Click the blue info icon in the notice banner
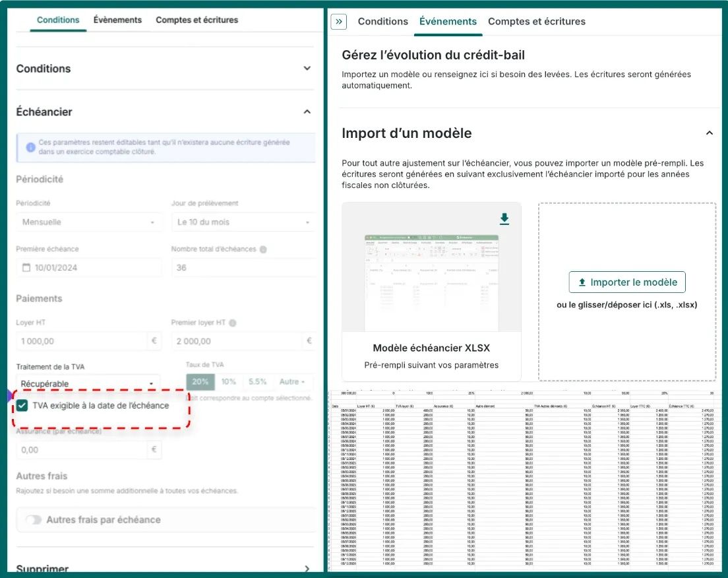 pos(30,147)
